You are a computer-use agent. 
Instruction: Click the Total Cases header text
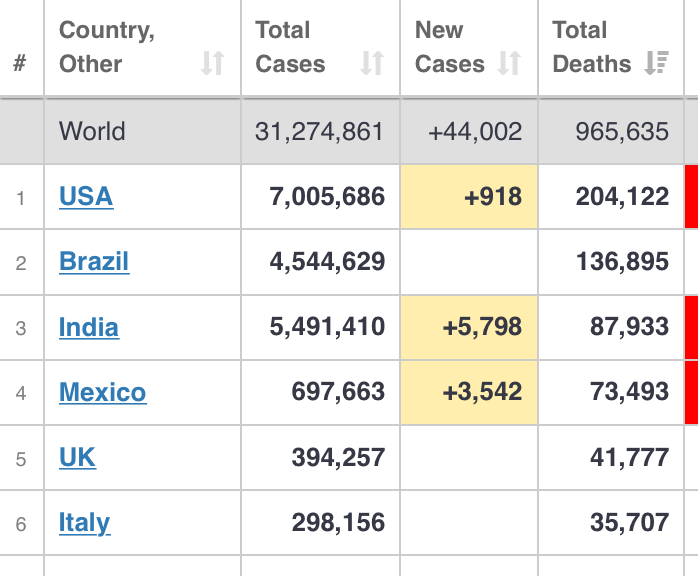coord(290,47)
